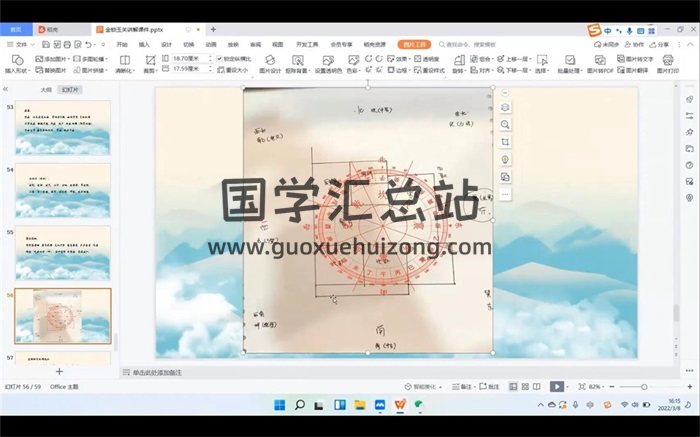700x437 pixels.
Task: Click the Select (选择) pane tool
Action: point(542,64)
